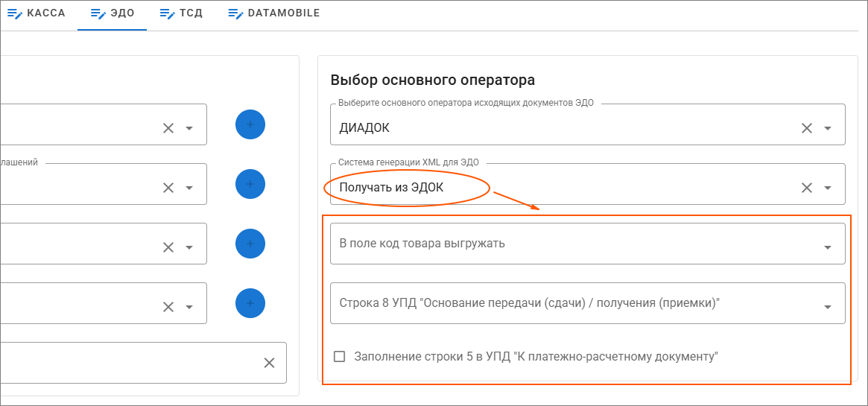Click the ДИАДОК text in operator field
Image resolution: width=868 pixels, height=406 pixels.
[x=364, y=128]
